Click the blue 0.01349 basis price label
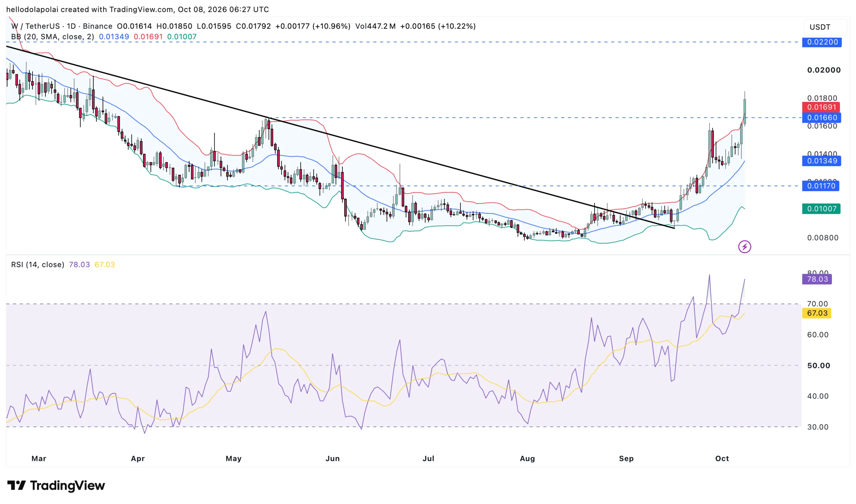856x504 pixels. click(x=822, y=161)
